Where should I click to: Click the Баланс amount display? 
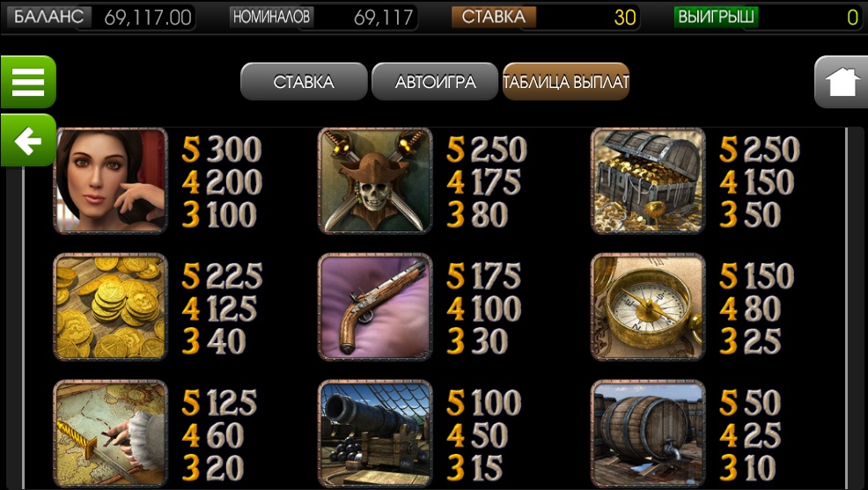[148, 18]
